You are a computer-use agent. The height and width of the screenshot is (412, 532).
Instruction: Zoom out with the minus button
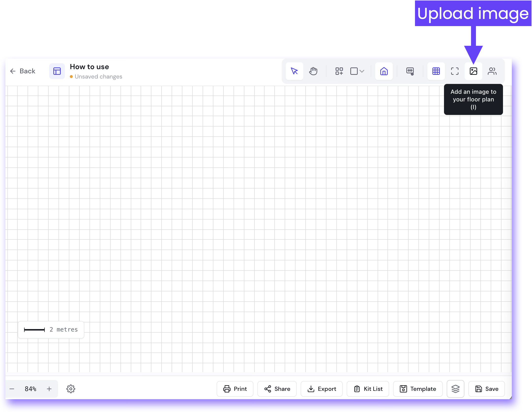[12, 389]
